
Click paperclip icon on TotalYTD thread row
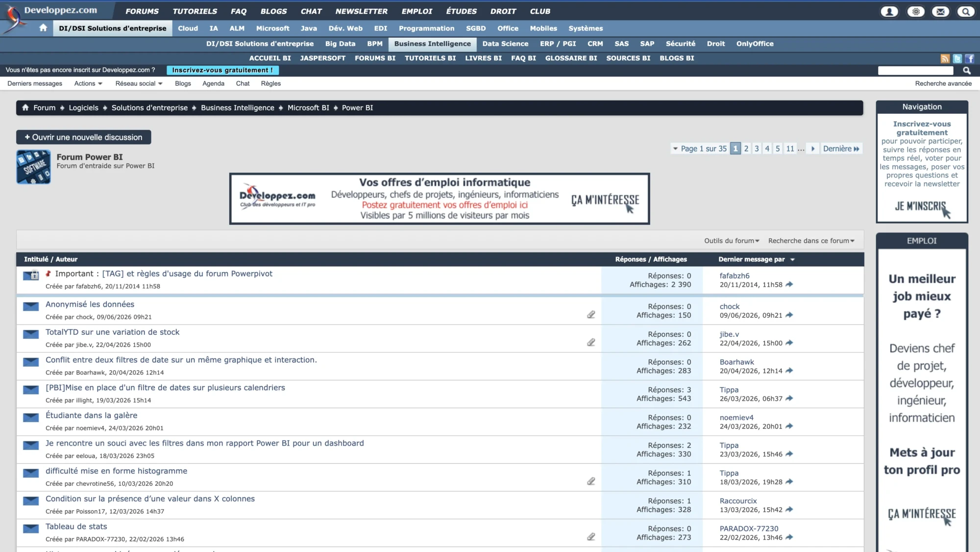coord(591,342)
